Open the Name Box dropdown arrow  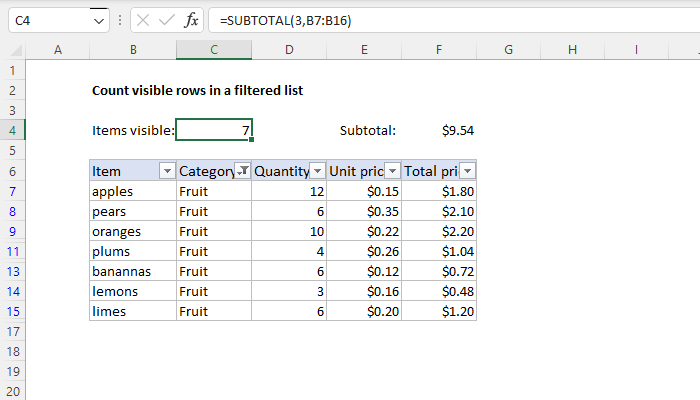(97, 19)
